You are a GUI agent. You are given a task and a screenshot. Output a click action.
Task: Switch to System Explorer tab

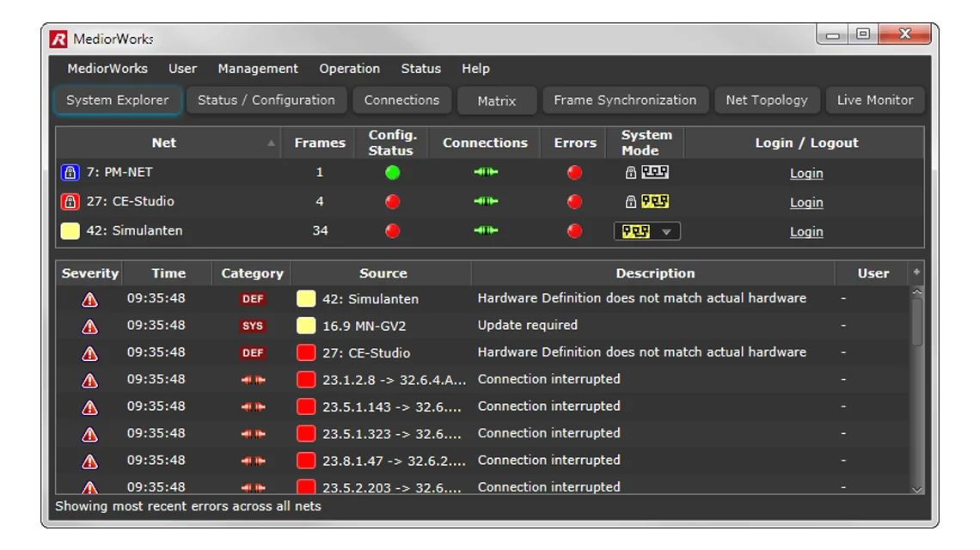click(x=118, y=100)
